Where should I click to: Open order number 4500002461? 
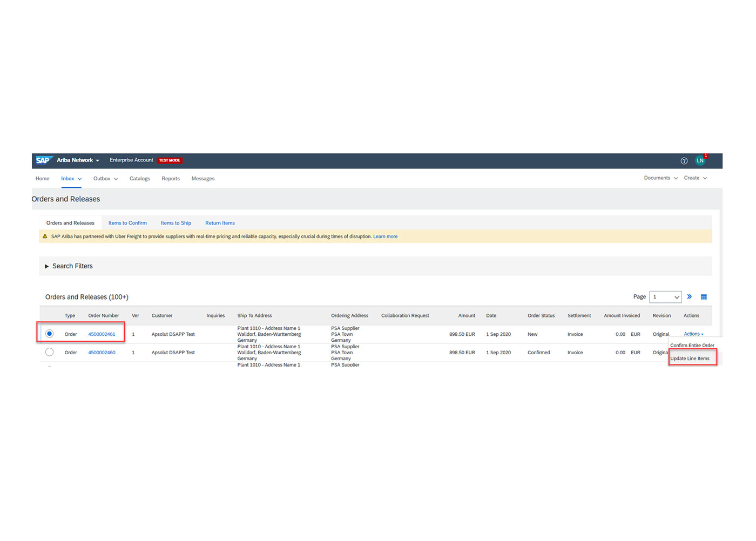click(x=102, y=334)
